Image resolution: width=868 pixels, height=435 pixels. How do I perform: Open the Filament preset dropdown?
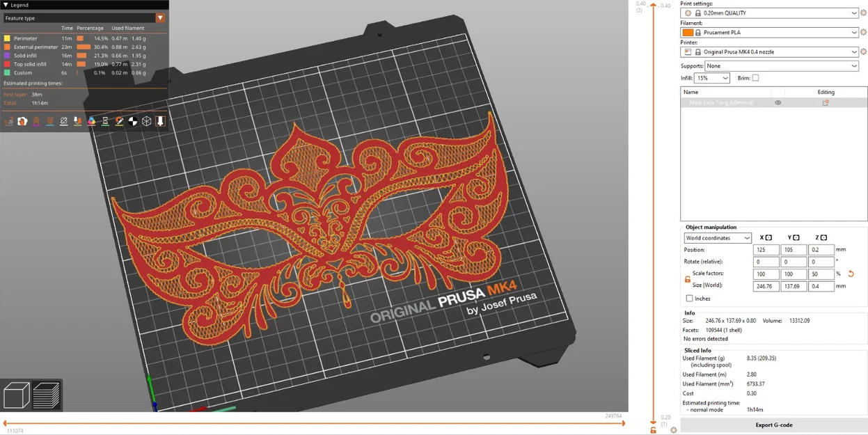pyautogui.click(x=770, y=33)
